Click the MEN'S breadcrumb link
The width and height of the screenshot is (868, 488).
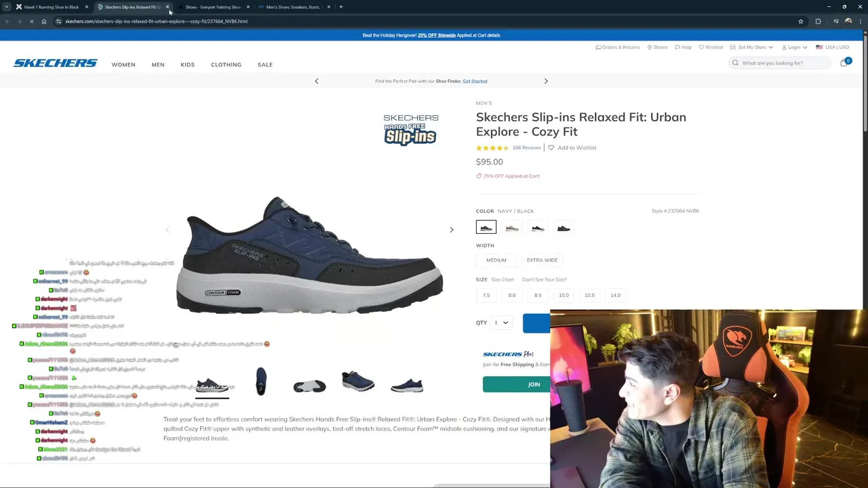tap(484, 103)
